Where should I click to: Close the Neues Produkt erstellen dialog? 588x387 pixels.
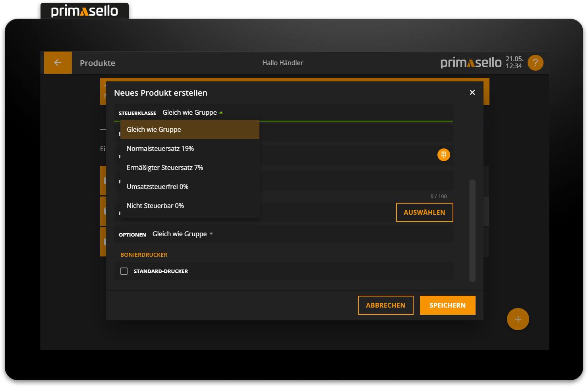click(x=472, y=92)
